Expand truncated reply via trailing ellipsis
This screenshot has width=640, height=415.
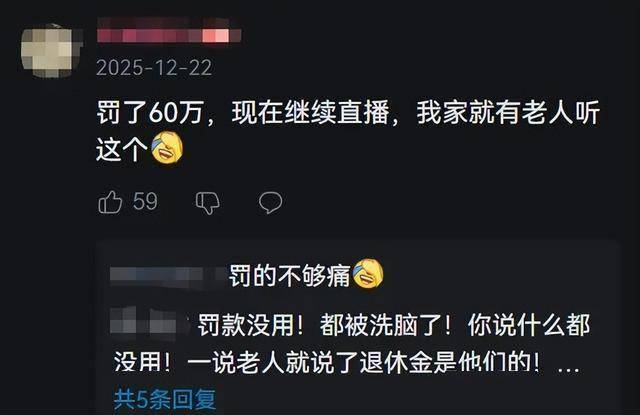pyautogui.click(x=568, y=365)
